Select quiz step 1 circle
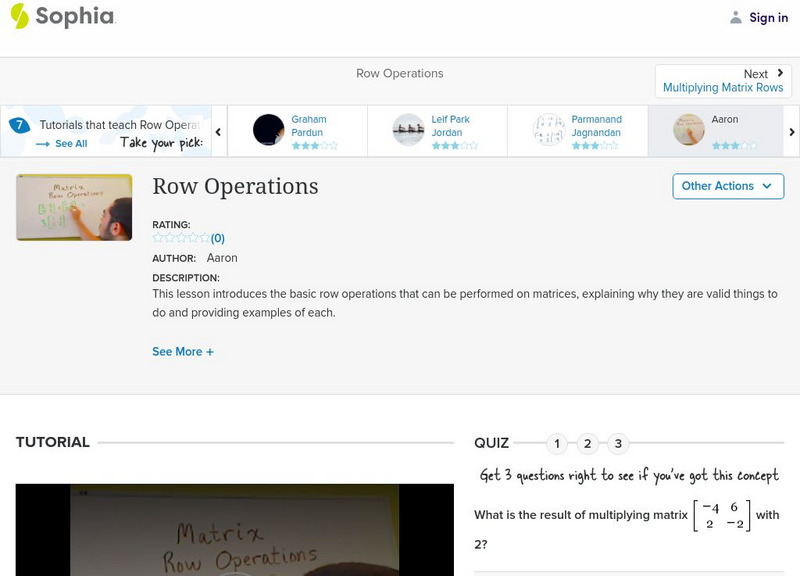This screenshot has height=576, width=800. pos(557,441)
